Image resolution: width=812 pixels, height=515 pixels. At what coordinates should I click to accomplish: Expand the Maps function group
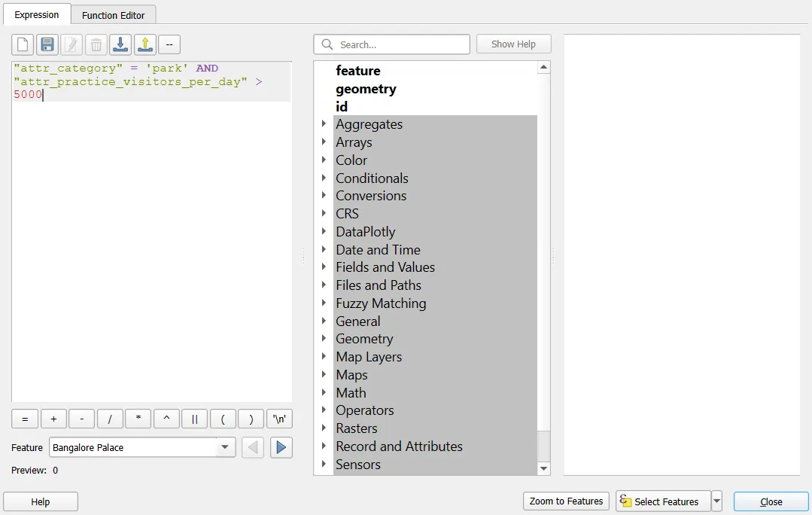[324, 375]
